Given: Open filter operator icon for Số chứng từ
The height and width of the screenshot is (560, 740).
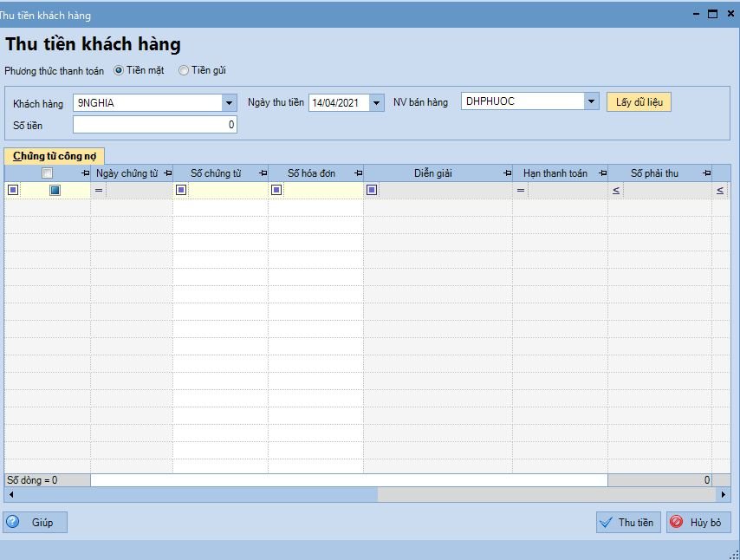Looking at the screenshot, I should [x=181, y=190].
